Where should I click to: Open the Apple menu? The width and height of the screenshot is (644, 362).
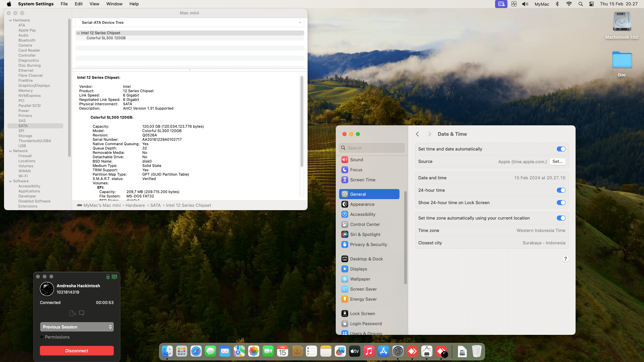9,4
